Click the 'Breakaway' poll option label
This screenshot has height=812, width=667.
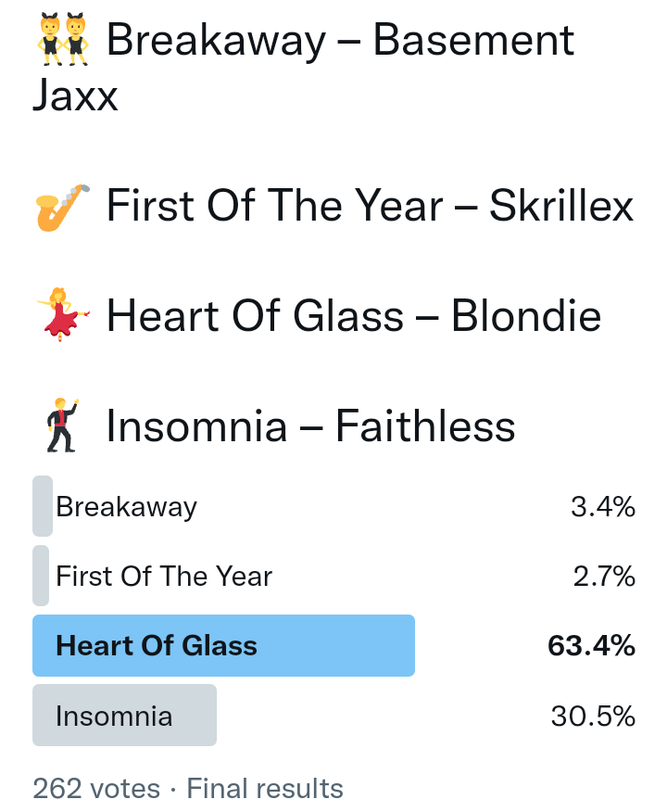tap(127, 507)
